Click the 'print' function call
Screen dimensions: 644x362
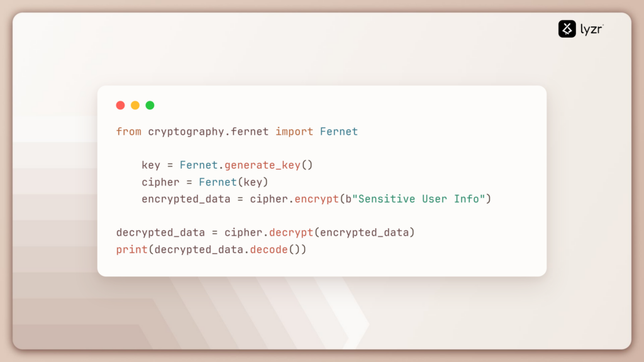point(132,250)
